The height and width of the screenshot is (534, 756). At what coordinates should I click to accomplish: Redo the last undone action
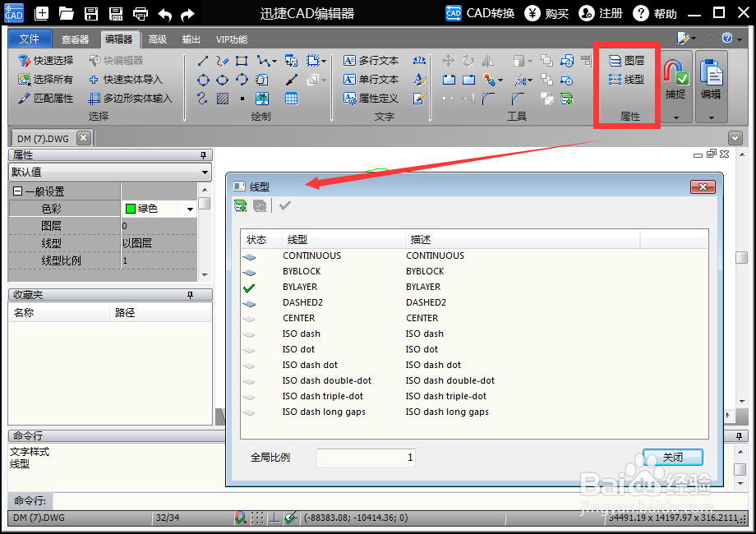tap(187, 15)
